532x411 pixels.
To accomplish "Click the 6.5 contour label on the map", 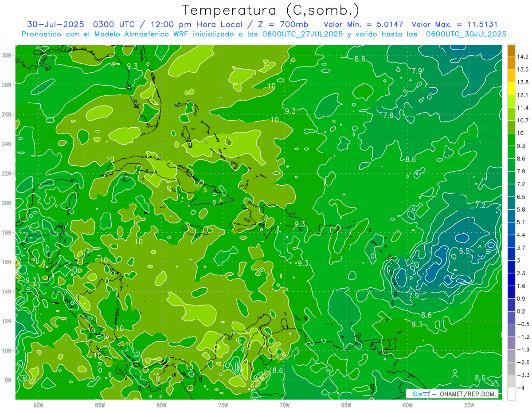I will (464, 251).
